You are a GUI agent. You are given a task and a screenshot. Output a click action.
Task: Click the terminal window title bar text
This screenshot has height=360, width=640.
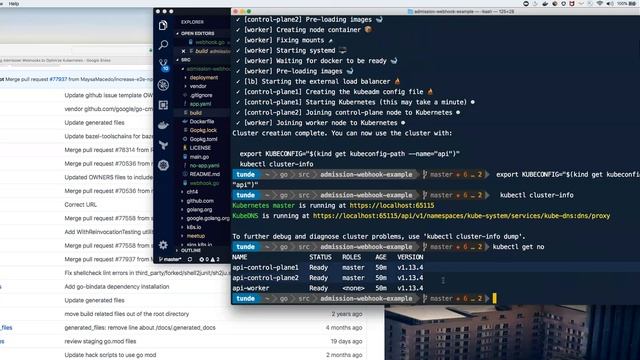click(x=464, y=11)
